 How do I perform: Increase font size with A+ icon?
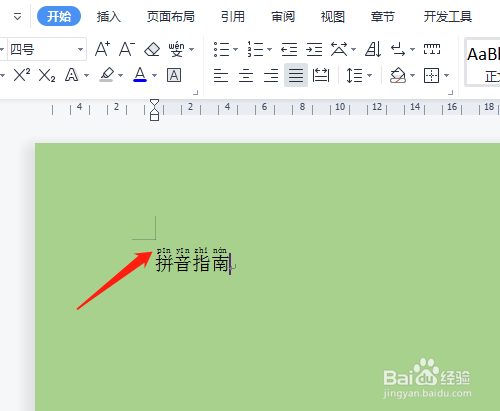[102, 49]
